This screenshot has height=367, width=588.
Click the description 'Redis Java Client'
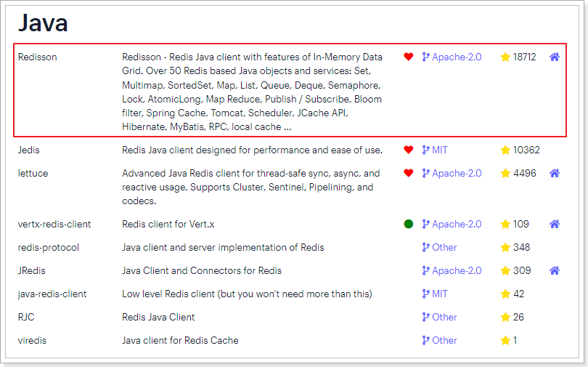159,318
